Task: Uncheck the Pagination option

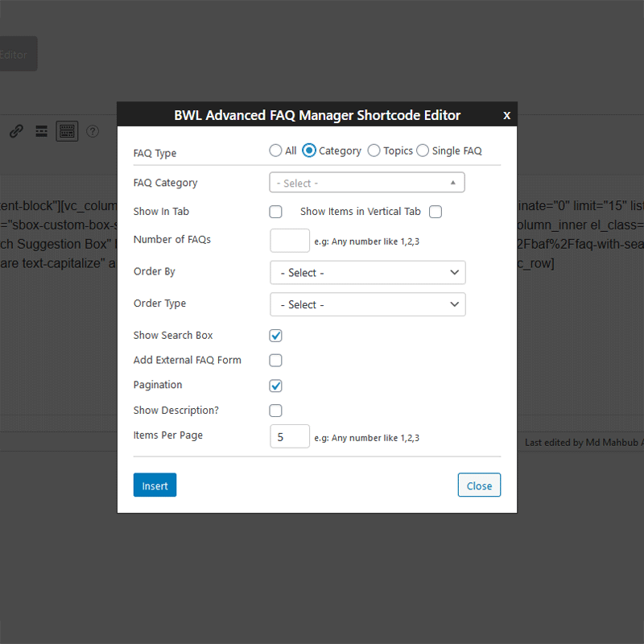Action: (x=275, y=386)
